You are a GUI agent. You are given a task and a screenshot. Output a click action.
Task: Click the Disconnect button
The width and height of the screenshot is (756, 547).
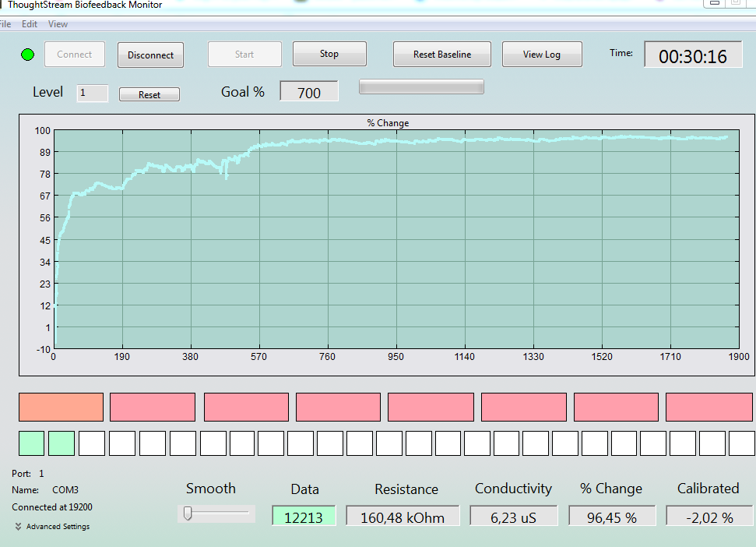(150, 55)
